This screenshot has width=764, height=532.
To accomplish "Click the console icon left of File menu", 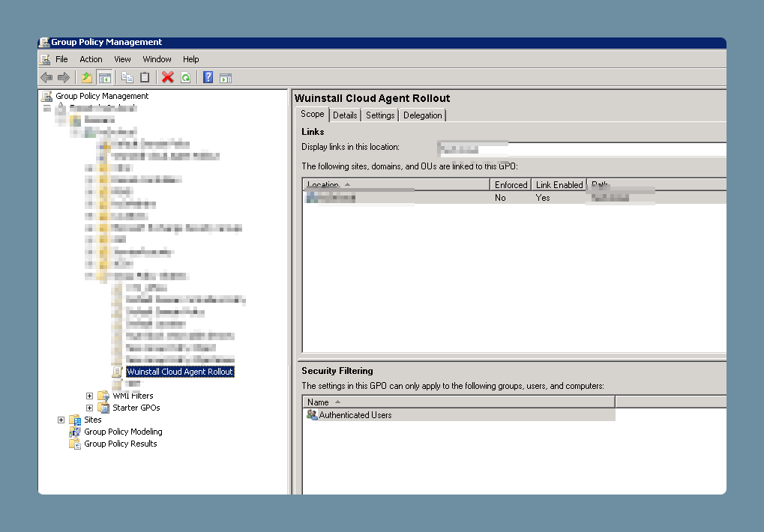I will [x=45, y=59].
